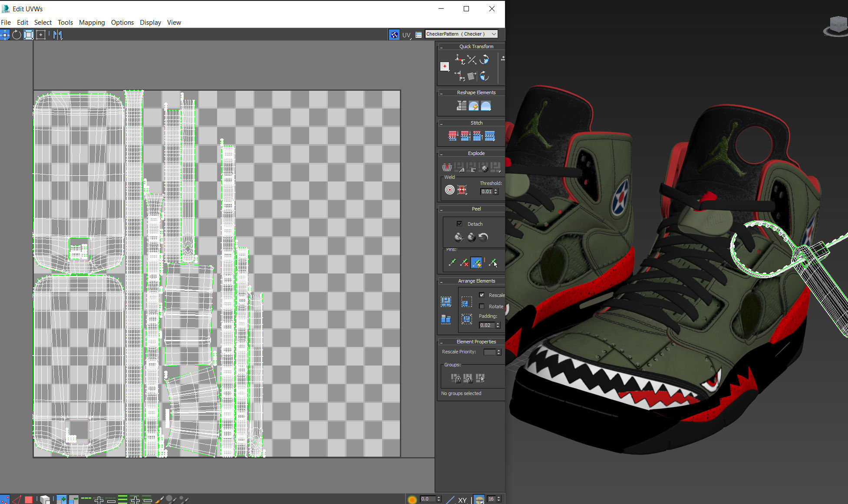848x504 pixels.
Task: Click the Straighten Selection icon in Reshape Elements
Action: tap(461, 105)
